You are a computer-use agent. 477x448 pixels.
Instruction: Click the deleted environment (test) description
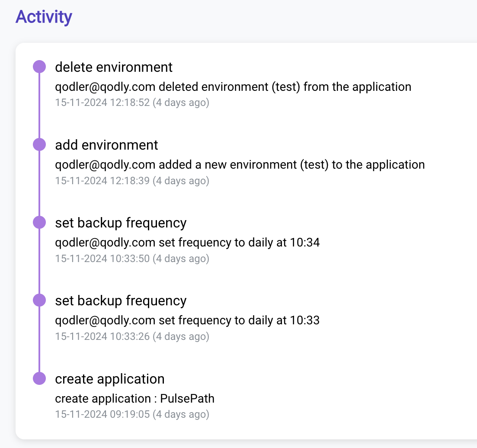(233, 87)
